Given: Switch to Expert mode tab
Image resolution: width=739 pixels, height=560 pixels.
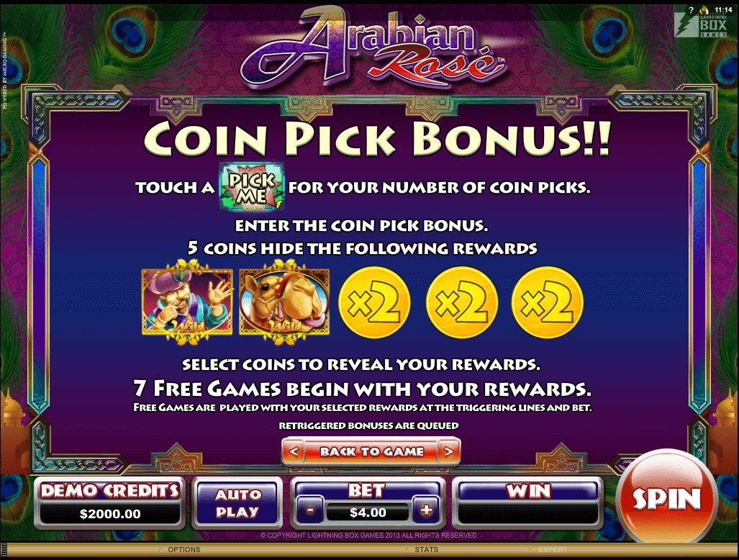Looking at the screenshot, I should tap(553, 550).
